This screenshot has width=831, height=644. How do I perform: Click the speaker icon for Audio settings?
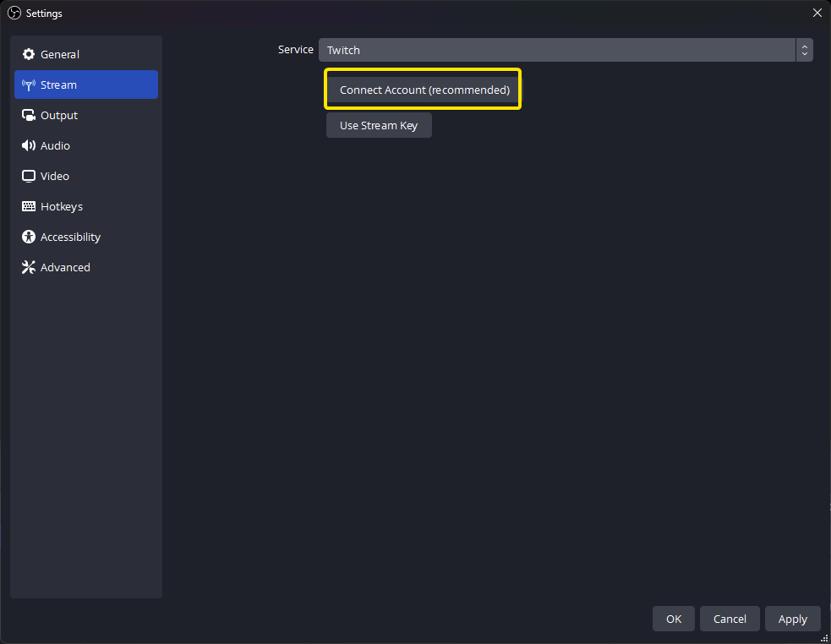[x=29, y=145]
